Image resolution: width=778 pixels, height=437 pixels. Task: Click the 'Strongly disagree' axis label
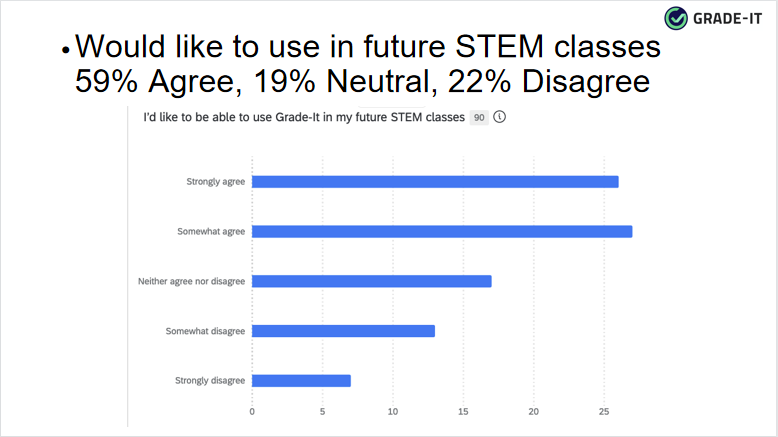click(210, 381)
